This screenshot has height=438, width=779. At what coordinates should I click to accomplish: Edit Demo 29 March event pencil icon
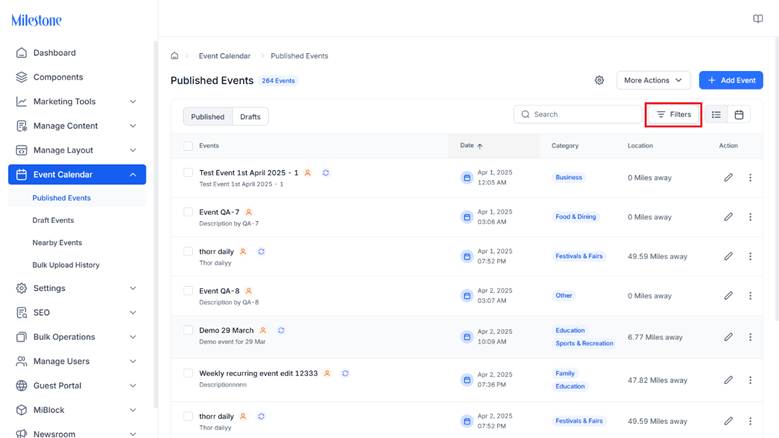728,337
